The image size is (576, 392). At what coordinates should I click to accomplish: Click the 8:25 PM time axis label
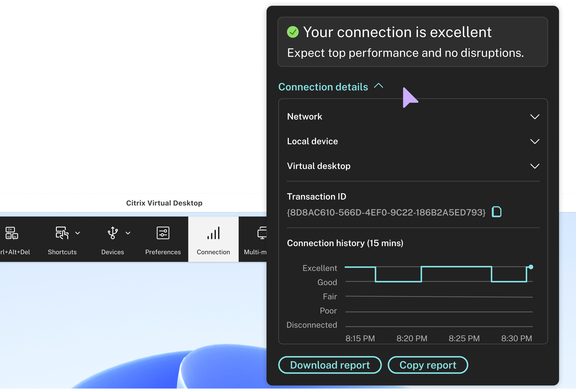click(464, 338)
